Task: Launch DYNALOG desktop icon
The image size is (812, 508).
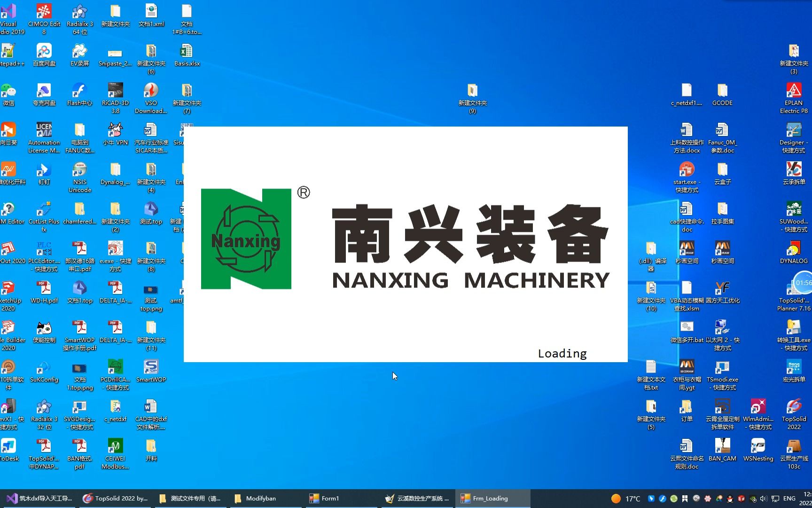Action: tap(794, 252)
